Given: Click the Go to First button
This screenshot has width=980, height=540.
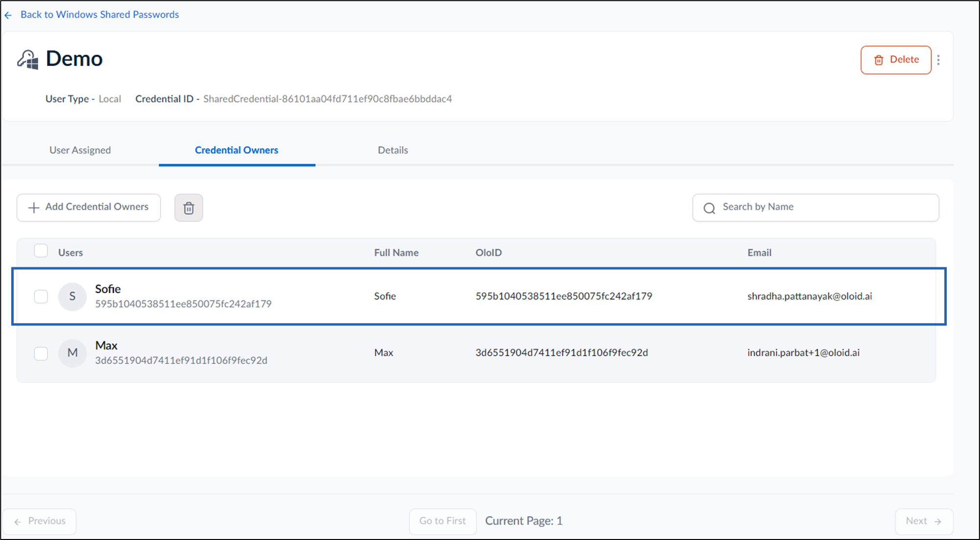Looking at the screenshot, I should point(443,521).
